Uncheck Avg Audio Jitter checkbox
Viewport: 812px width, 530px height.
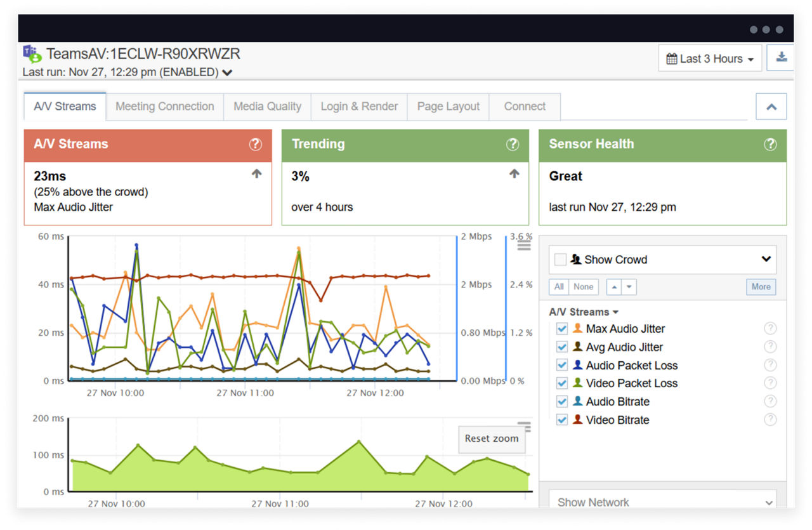pos(561,347)
